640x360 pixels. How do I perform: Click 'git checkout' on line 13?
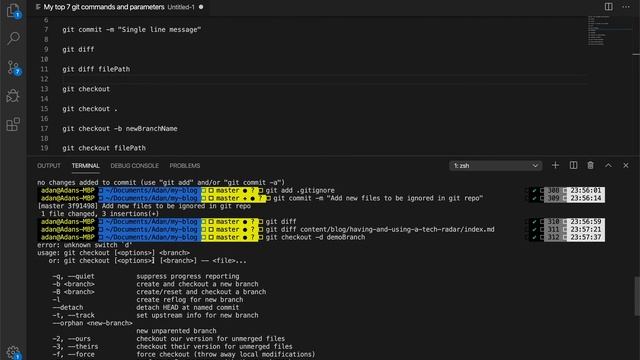pos(86,89)
